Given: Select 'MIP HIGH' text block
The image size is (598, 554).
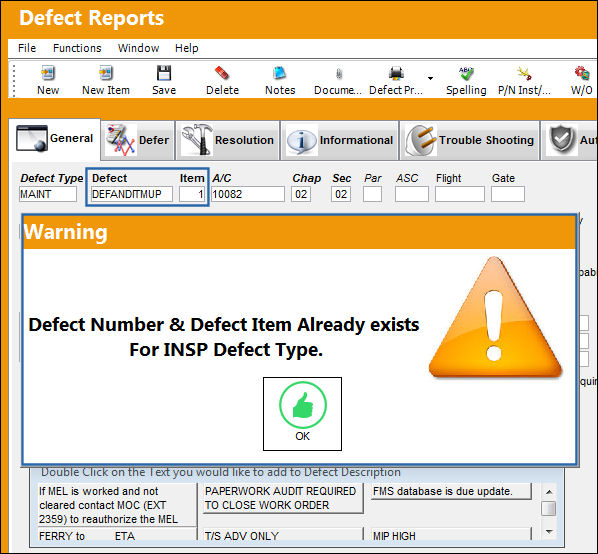Looking at the screenshot, I should tap(451, 535).
